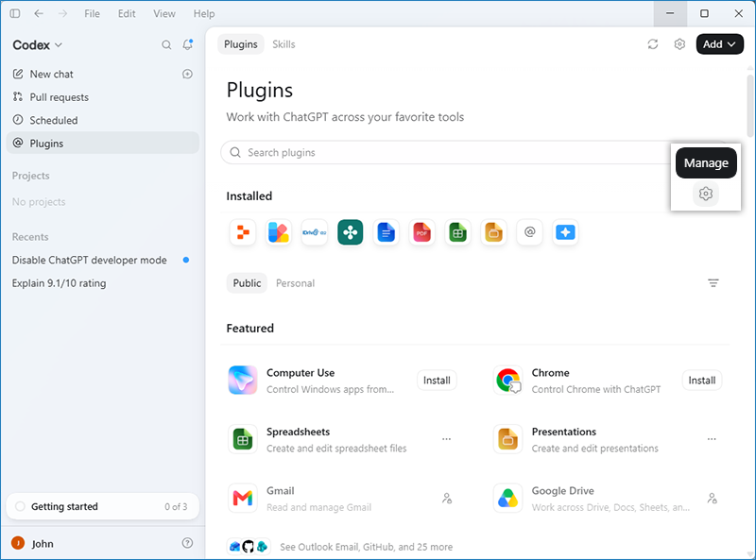Open the @ symbol installed plugin
Image resolution: width=756 pixels, height=560 pixels.
point(529,232)
